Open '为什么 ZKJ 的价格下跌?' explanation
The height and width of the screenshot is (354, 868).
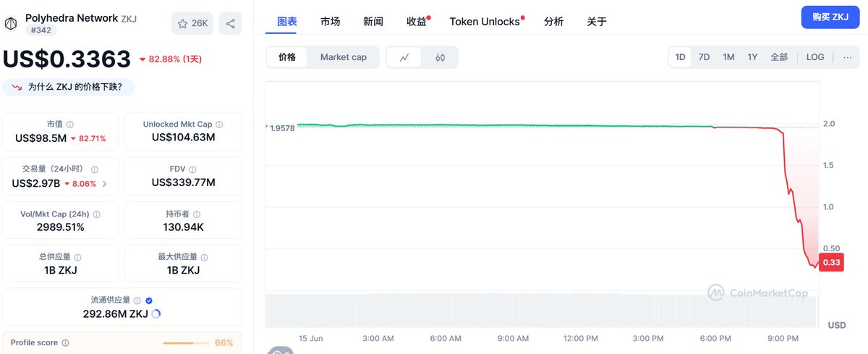click(x=68, y=87)
